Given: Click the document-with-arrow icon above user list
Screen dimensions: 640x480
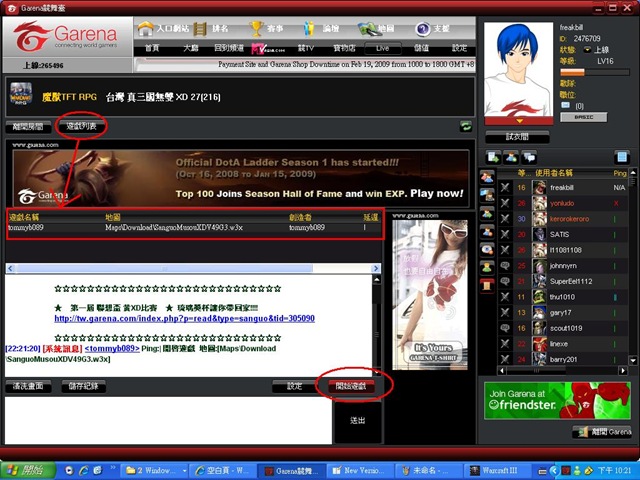Looking at the screenshot, I should 494,157.
